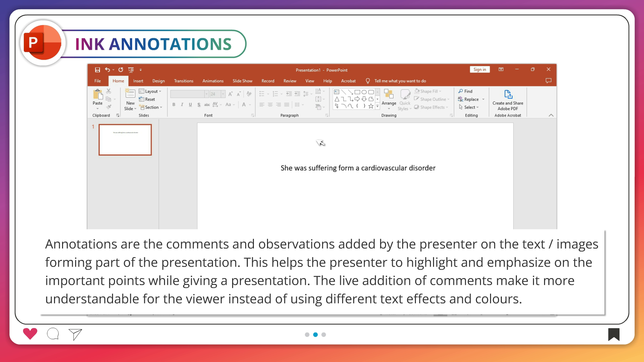The height and width of the screenshot is (362, 644).
Task: Select slide 1 thumbnail in the slide panel
Action: (x=125, y=140)
